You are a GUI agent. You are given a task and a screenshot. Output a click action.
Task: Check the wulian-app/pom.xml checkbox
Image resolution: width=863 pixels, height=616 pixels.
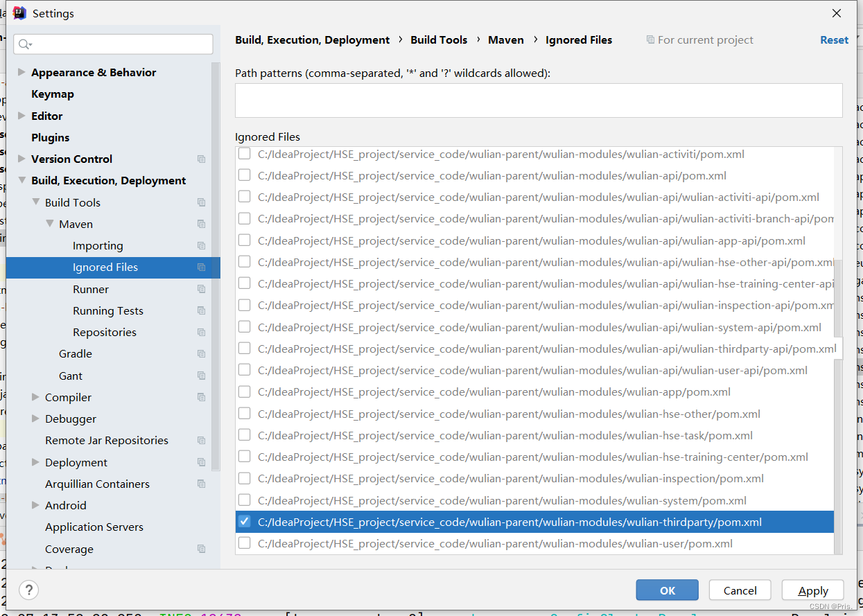pos(244,391)
